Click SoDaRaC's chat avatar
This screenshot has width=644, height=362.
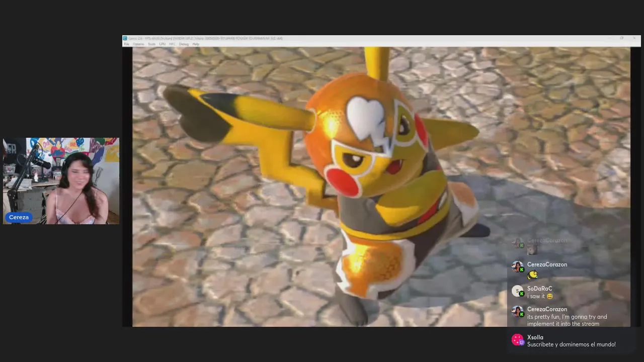click(x=517, y=291)
